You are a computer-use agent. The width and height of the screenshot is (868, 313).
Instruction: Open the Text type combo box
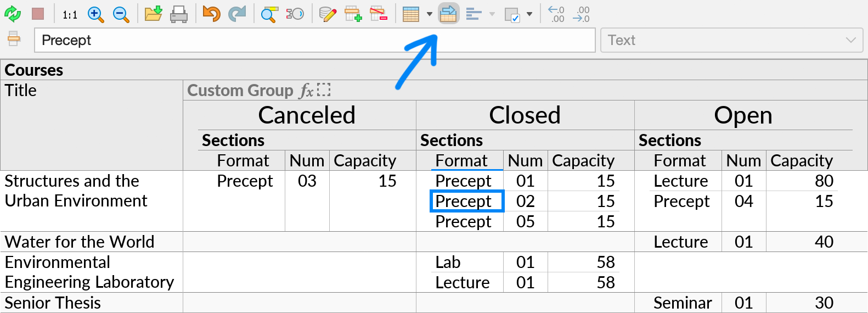731,40
